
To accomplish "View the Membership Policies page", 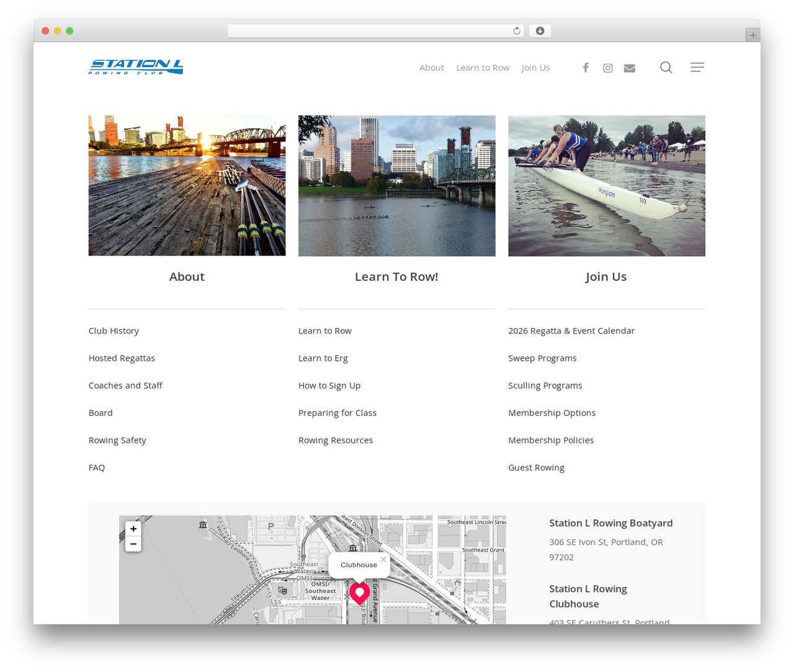I will click(x=551, y=440).
